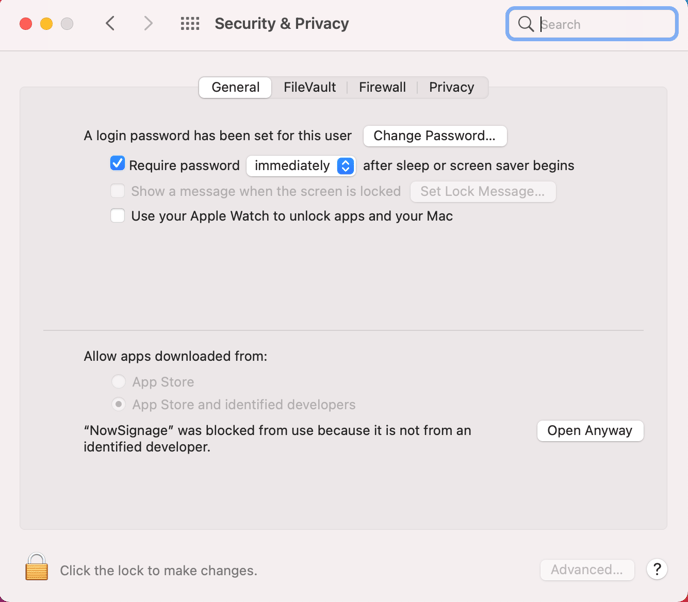
Task: Open the require password delay dropdown
Action: 301,165
